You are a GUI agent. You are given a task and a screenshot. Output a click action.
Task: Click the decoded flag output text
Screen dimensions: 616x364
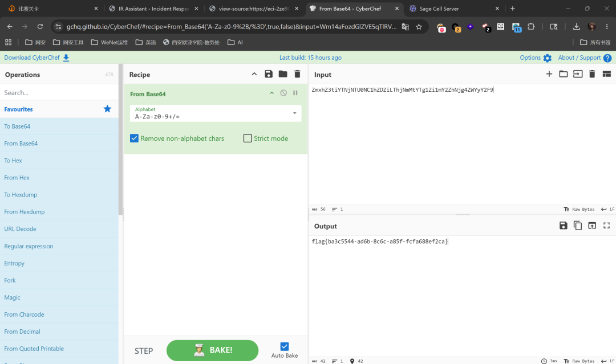point(380,241)
